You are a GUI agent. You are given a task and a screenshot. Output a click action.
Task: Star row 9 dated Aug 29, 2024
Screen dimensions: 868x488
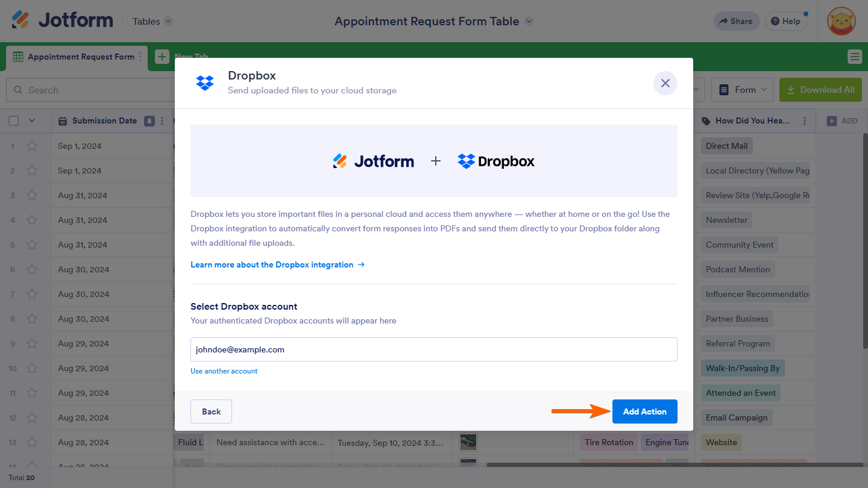(x=32, y=343)
